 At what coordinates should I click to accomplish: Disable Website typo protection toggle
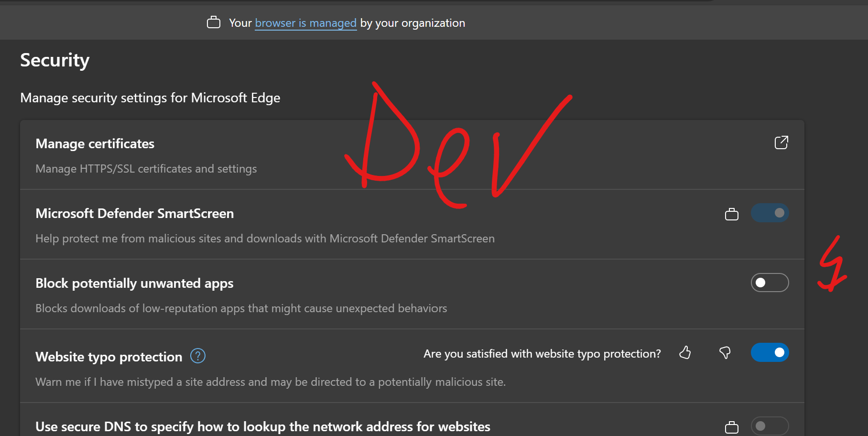[x=770, y=353]
